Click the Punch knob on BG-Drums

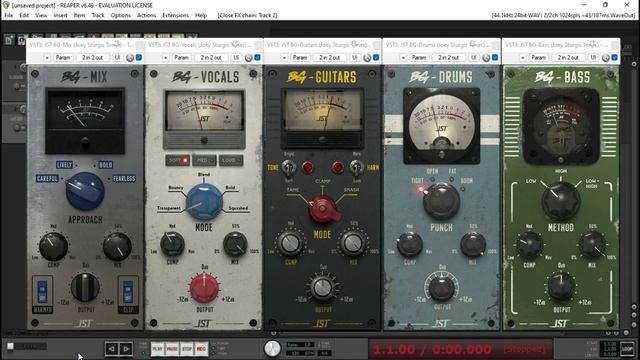[x=441, y=201]
